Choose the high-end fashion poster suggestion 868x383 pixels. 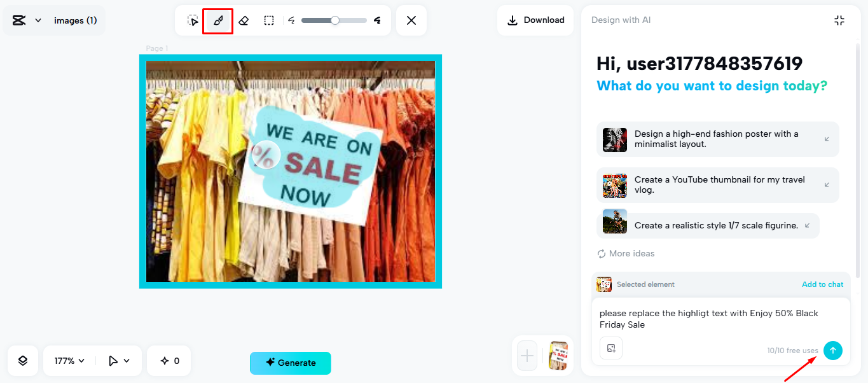718,139
